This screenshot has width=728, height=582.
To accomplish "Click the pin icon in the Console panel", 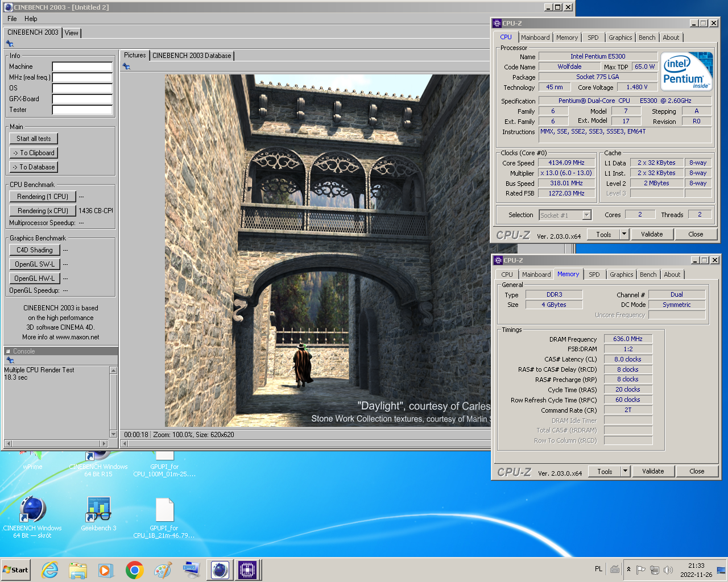I will point(10,360).
